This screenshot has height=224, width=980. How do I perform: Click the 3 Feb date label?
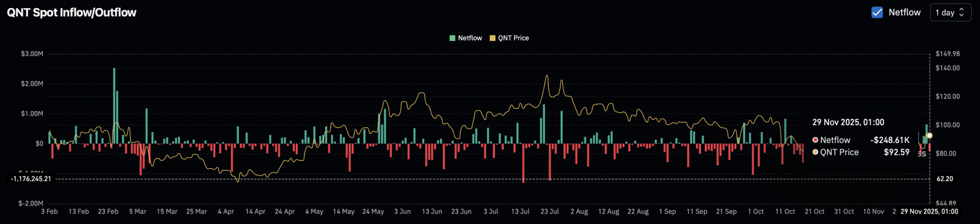pyautogui.click(x=49, y=212)
